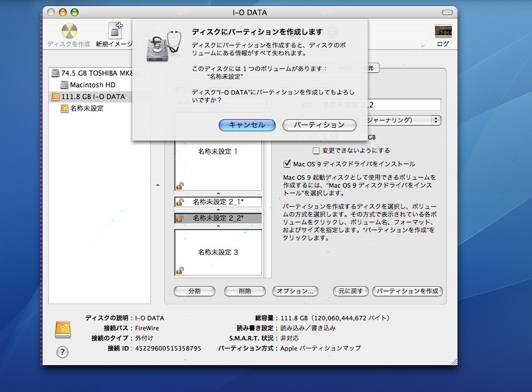Screen dimensions: 532x392
Task: Click the Apple パーティションマップ value
Action: tap(321, 348)
